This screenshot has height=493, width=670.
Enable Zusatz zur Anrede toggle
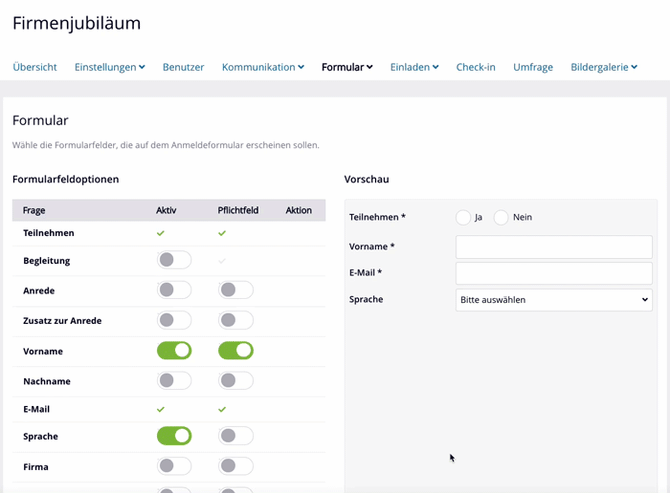click(x=174, y=320)
